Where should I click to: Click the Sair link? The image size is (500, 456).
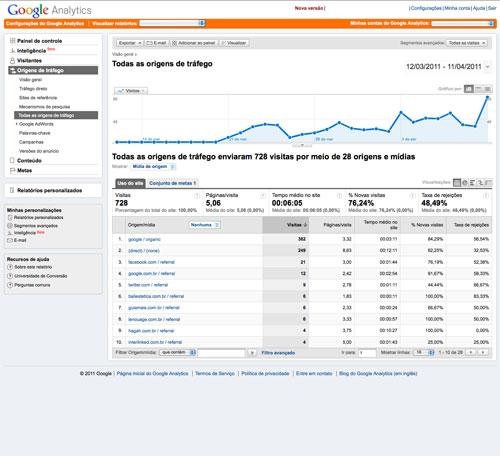[492, 8]
